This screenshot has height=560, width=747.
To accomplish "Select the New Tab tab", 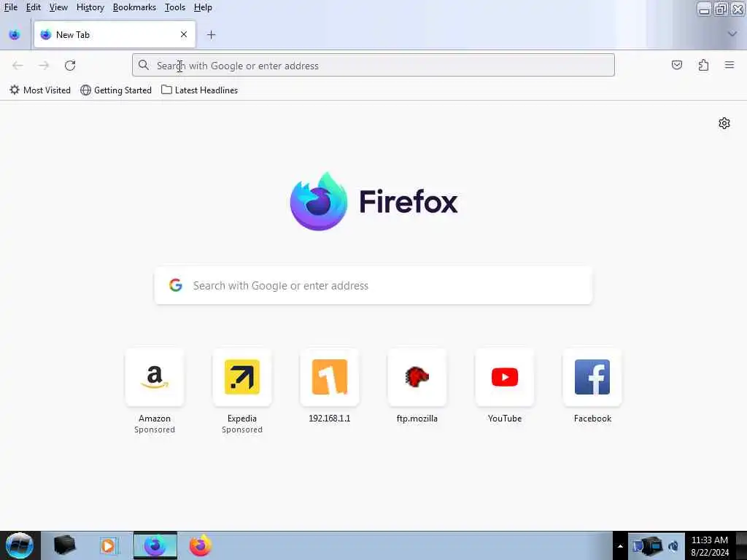I will coord(115,34).
